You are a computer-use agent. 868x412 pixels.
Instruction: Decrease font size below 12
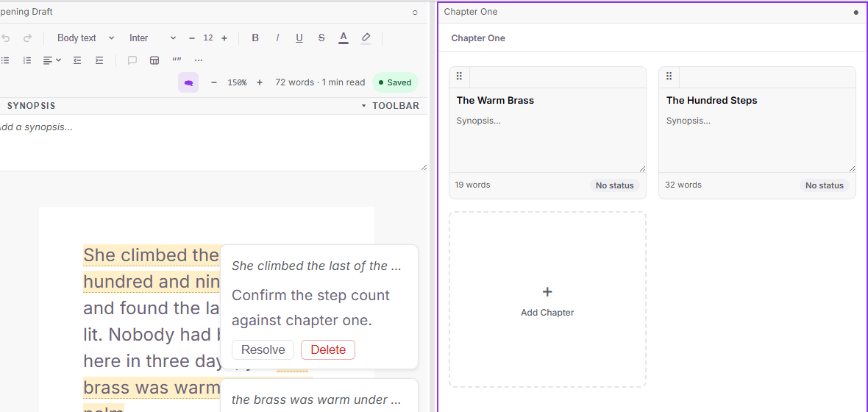point(192,38)
